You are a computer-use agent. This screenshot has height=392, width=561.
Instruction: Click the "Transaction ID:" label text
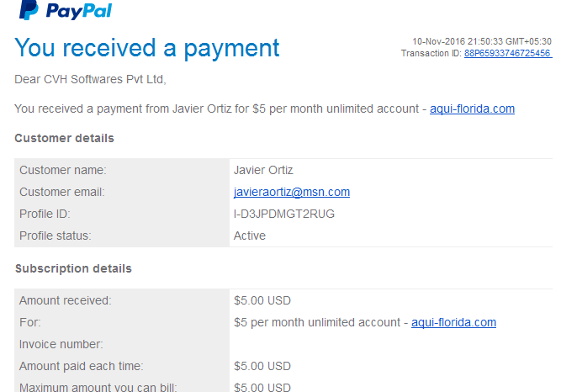coord(431,53)
